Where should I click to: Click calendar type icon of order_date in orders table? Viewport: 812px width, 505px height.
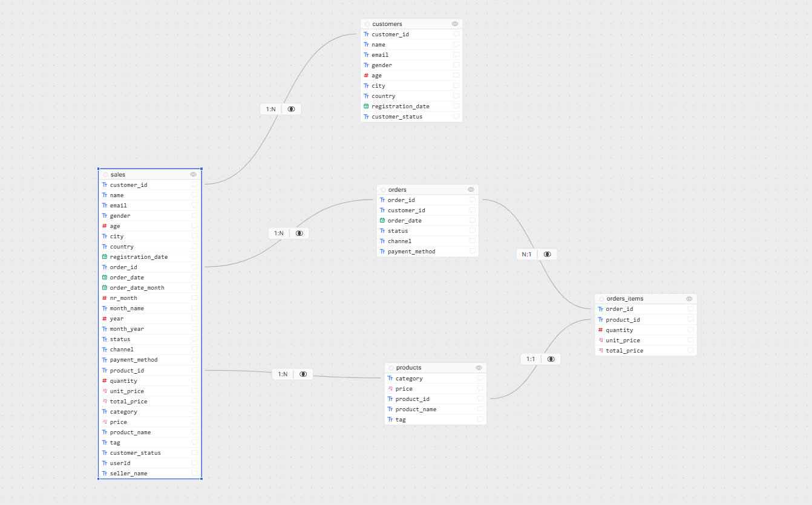[x=382, y=221]
